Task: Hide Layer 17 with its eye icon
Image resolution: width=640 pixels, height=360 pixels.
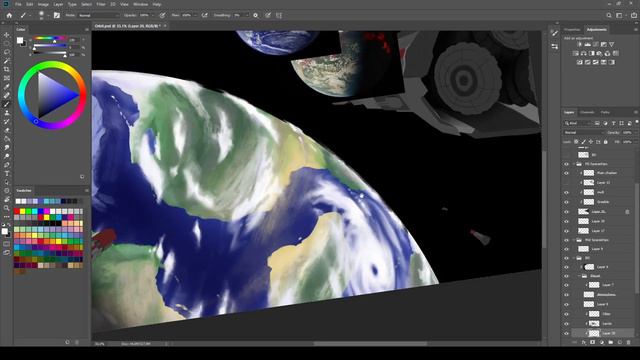Action: (566, 231)
